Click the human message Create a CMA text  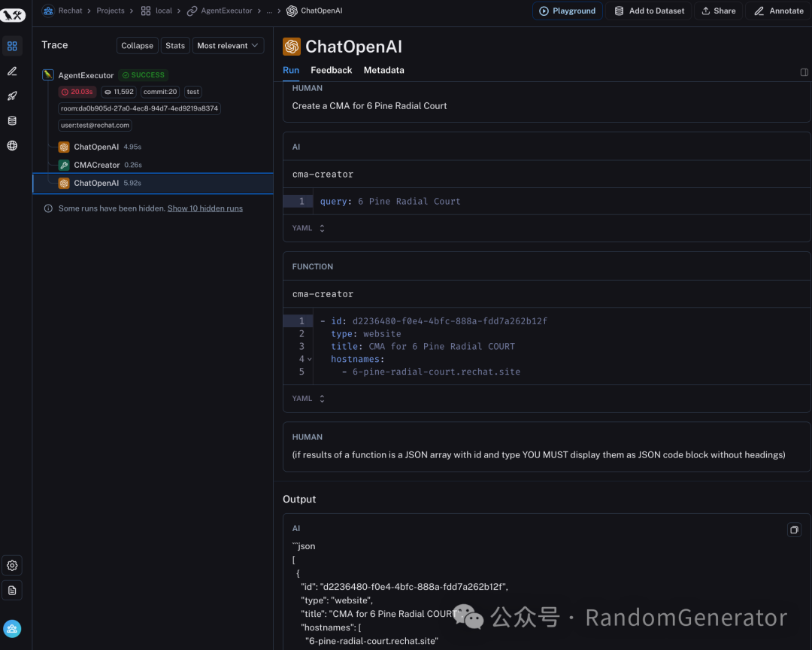coord(369,106)
